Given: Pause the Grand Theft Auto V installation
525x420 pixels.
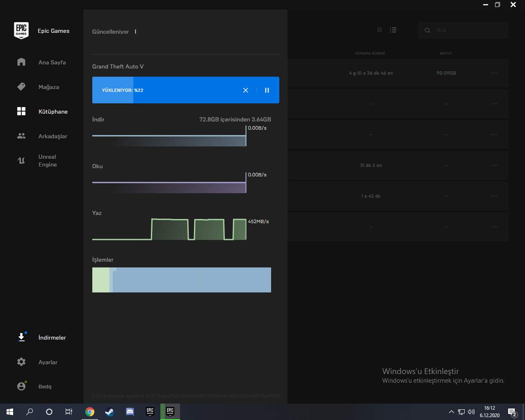Looking at the screenshot, I should click(267, 90).
